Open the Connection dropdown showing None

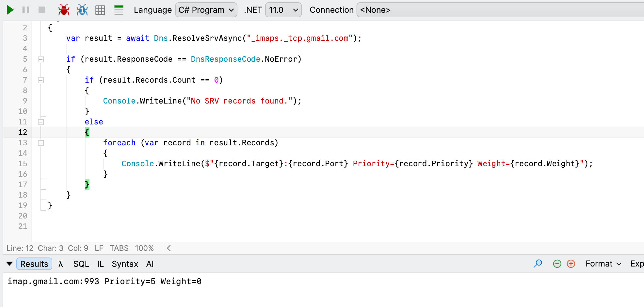tap(500, 10)
